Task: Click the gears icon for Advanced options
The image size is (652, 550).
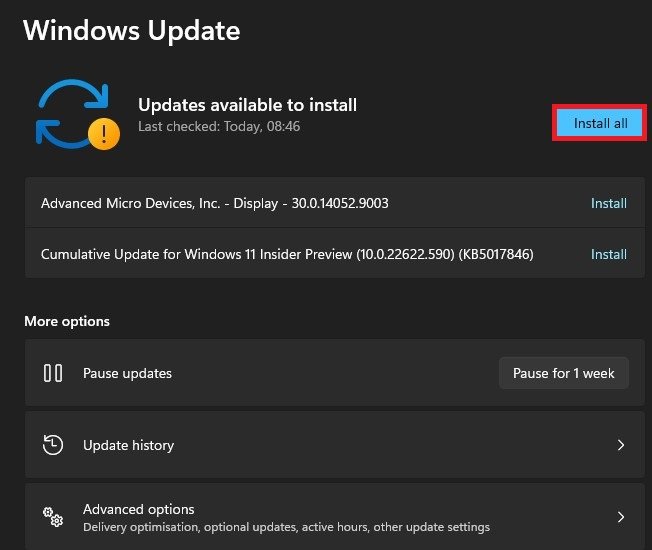Action: click(53, 517)
